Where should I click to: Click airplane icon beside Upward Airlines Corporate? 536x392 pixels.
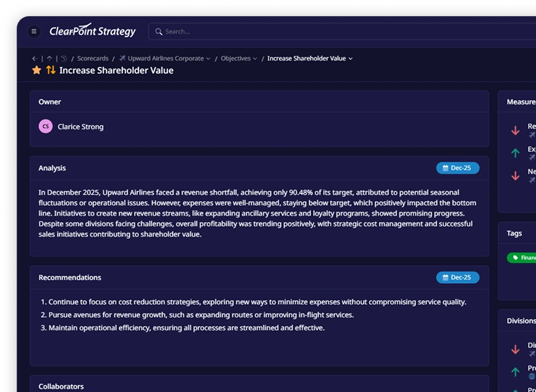pyautogui.click(x=122, y=59)
